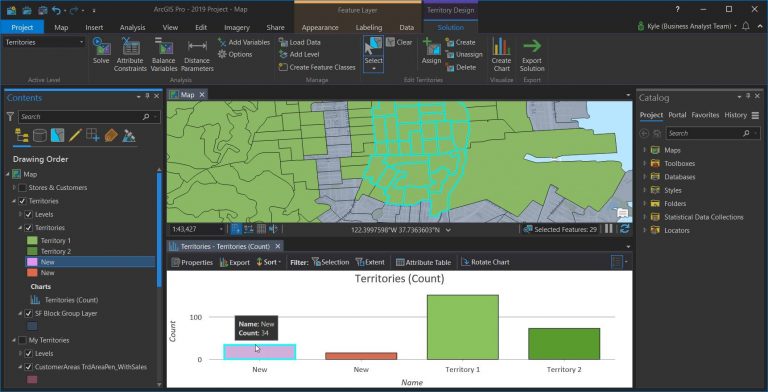Click the Create Chart tool
The image size is (768, 392).
click(502, 55)
